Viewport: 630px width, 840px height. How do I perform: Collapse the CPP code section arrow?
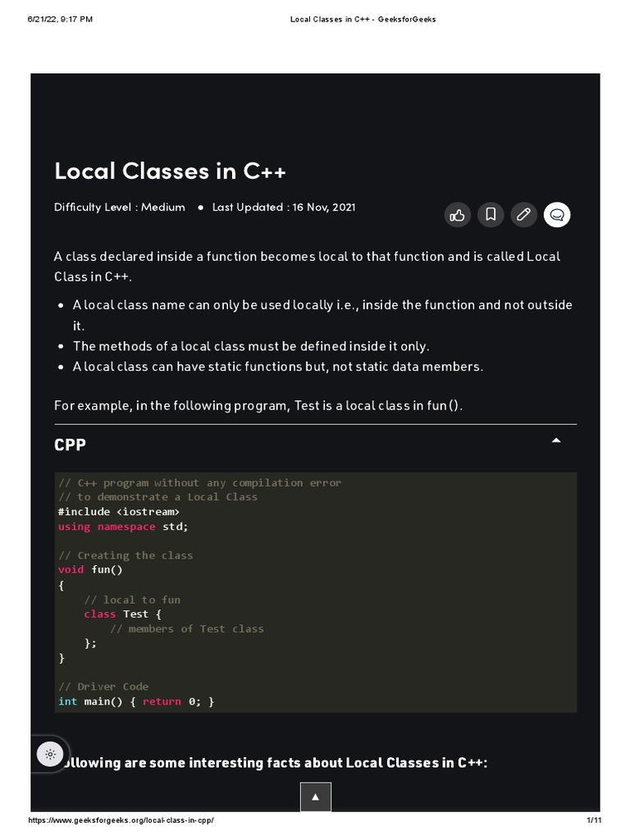(x=556, y=441)
